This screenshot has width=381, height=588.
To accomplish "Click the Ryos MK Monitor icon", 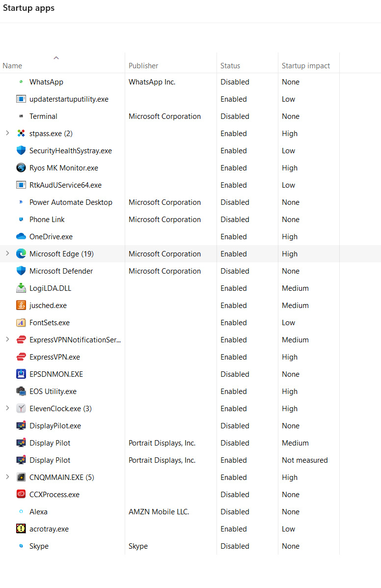I will click(x=21, y=168).
